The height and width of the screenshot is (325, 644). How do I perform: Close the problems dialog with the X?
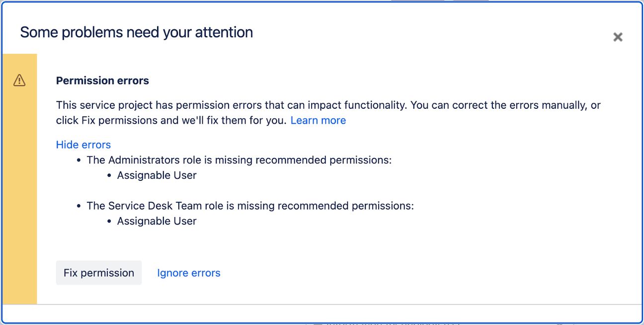pyautogui.click(x=618, y=37)
